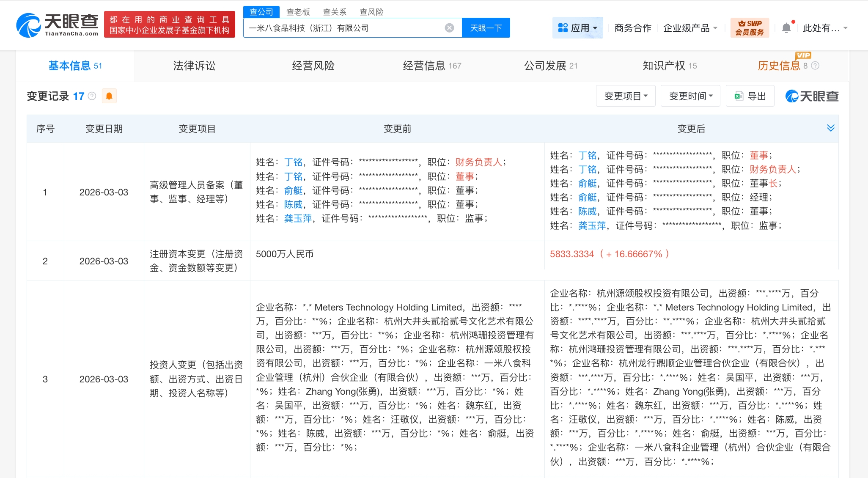
Task: Open the 应用 apps dropdown
Action: tap(577, 28)
